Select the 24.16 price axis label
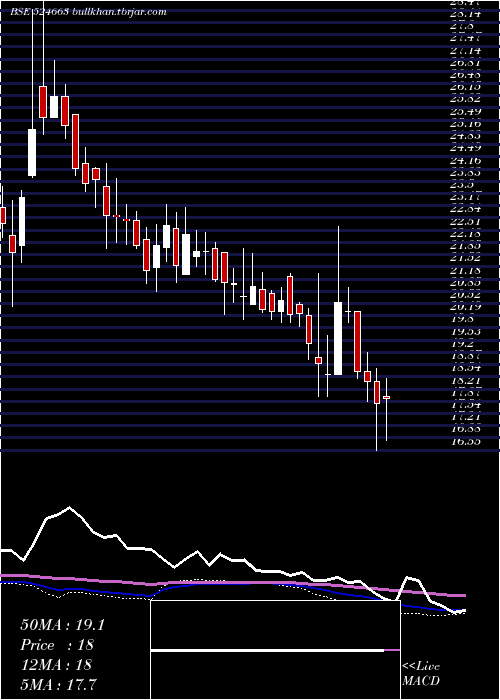 466,159
